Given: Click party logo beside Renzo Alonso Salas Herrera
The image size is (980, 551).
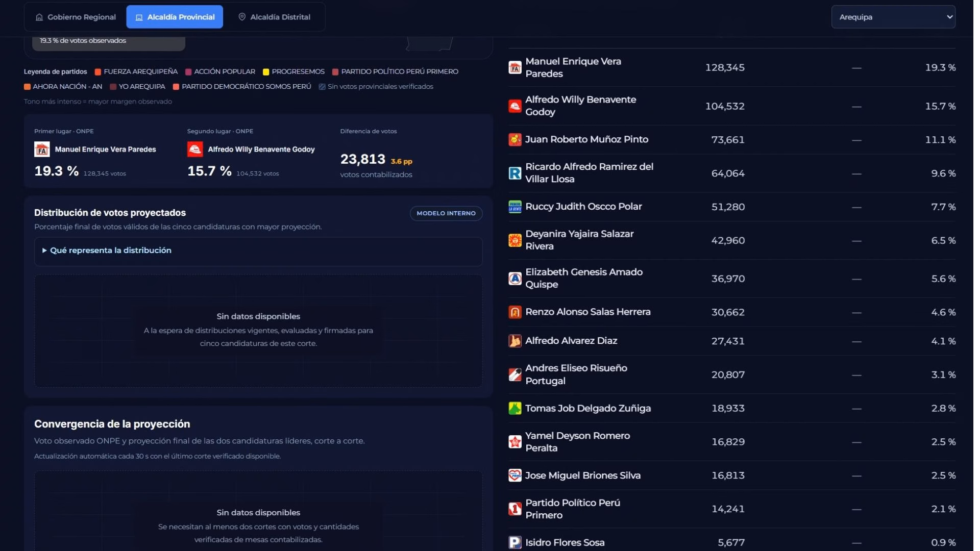Looking at the screenshot, I should [514, 312].
